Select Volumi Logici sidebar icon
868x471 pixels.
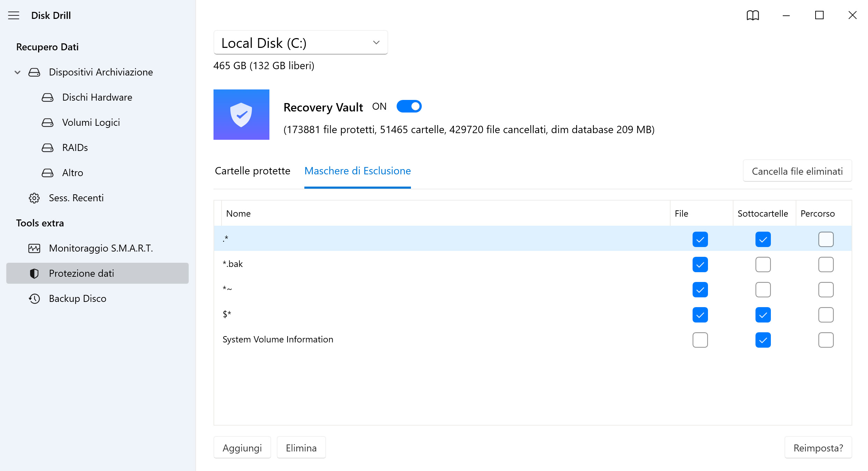coord(48,122)
